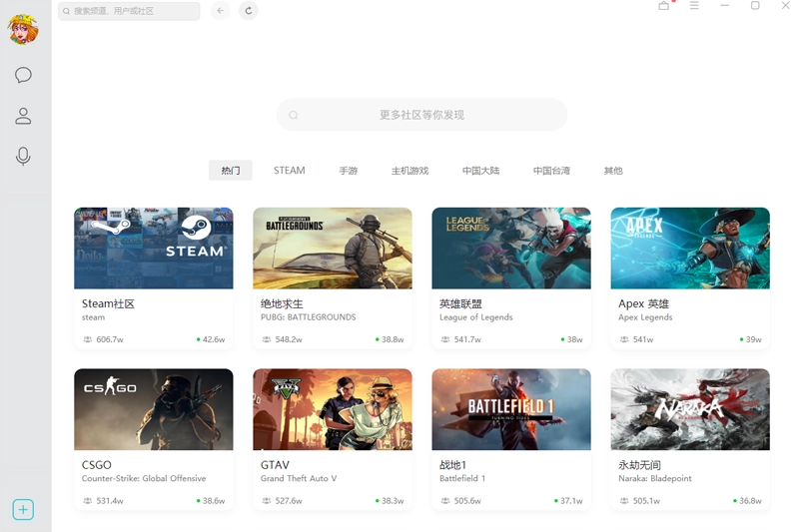Open the Apex 英雄 community thumbnail
799x532 pixels.
point(690,249)
